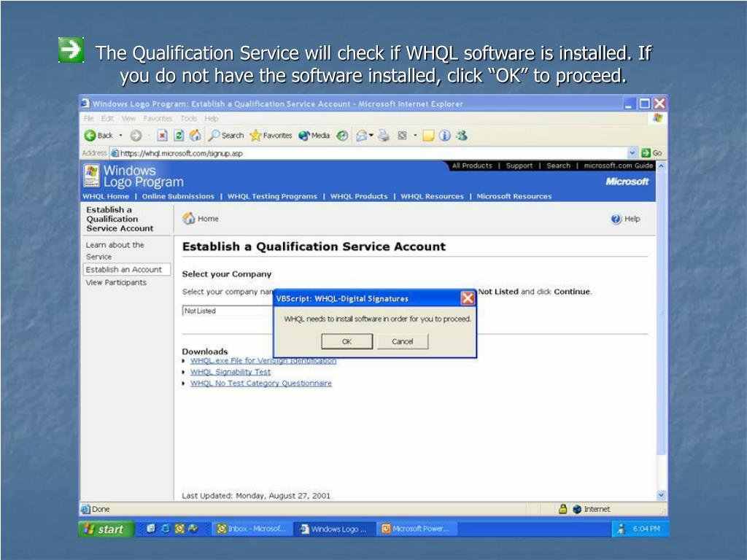Open the Media pane from the toolbar
This screenshot has width=747, height=560.
[x=314, y=136]
